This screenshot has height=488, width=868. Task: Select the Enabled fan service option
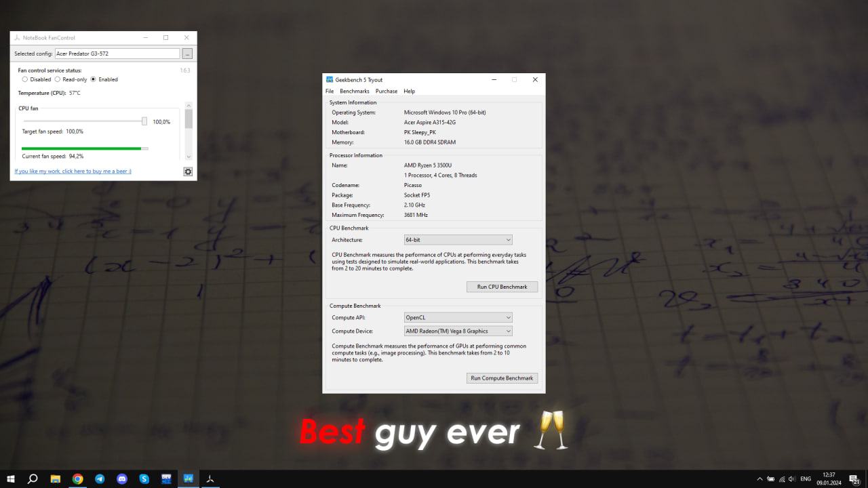point(104,79)
